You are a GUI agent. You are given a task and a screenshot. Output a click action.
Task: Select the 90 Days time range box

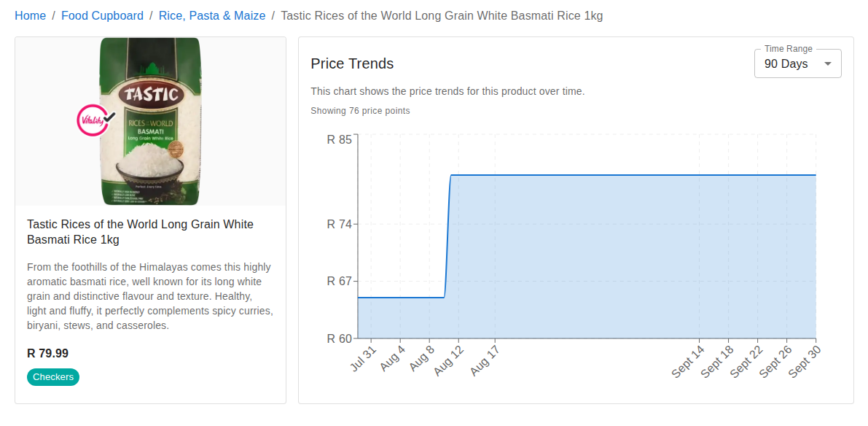786,64
